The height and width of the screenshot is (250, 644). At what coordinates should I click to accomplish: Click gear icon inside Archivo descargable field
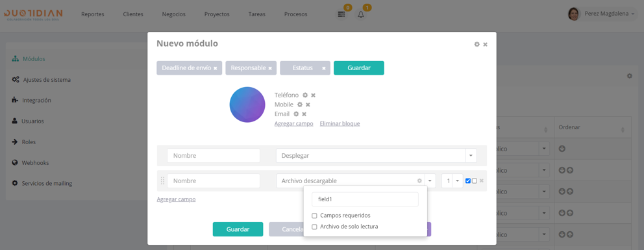(419, 181)
